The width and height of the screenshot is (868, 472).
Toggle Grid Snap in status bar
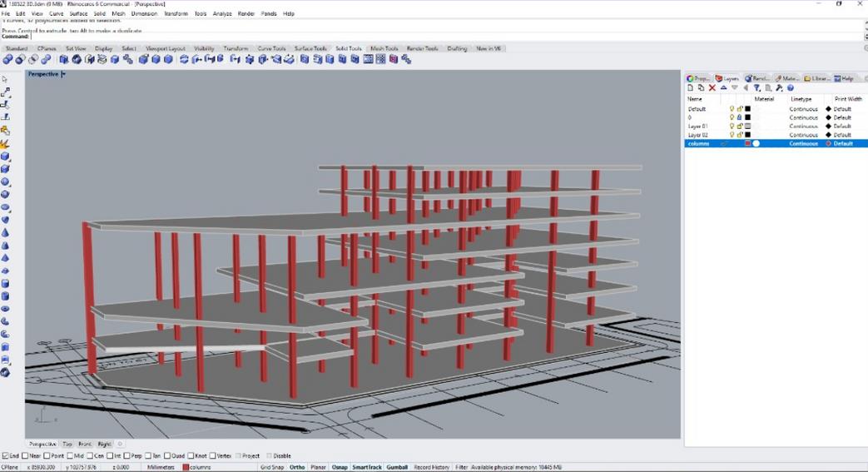[272, 468]
